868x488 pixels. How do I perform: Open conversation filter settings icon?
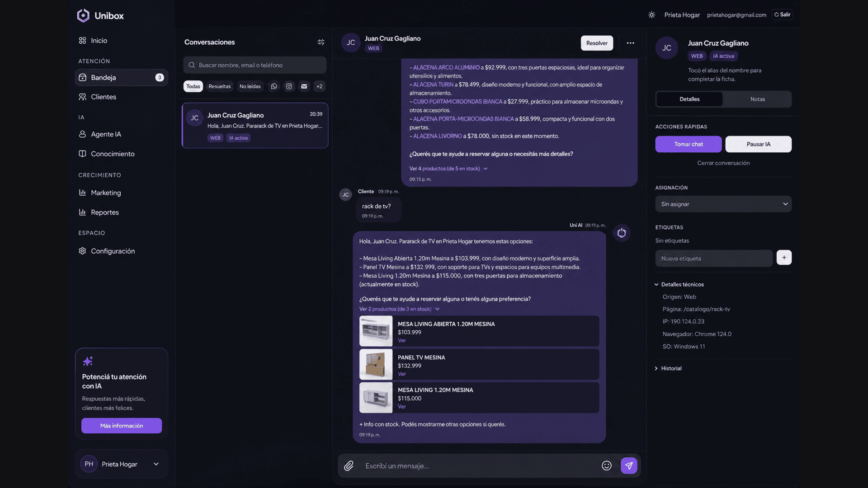coord(321,42)
